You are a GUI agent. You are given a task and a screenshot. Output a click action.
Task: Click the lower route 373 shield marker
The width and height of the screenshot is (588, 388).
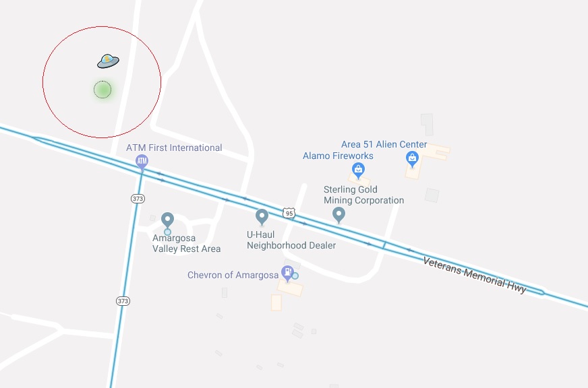123,301
